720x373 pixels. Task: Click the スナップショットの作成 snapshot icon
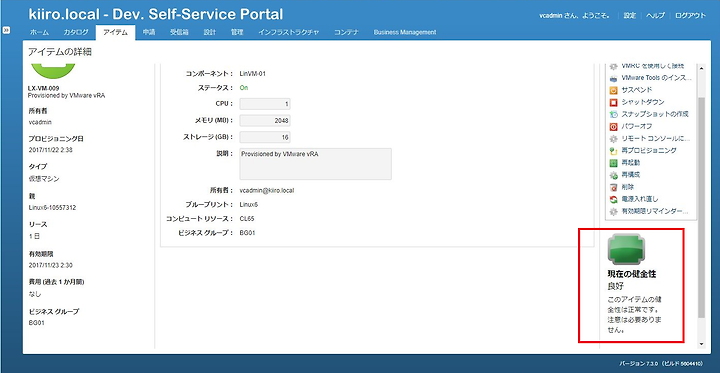coord(613,114)
